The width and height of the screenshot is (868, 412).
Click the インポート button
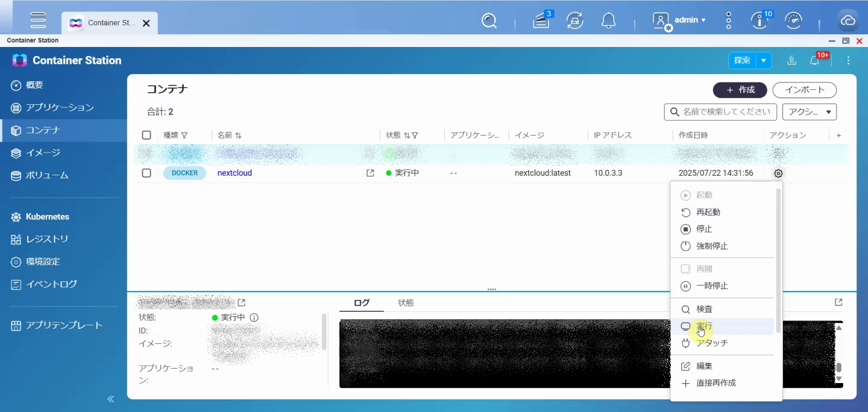tap(805, 90)
